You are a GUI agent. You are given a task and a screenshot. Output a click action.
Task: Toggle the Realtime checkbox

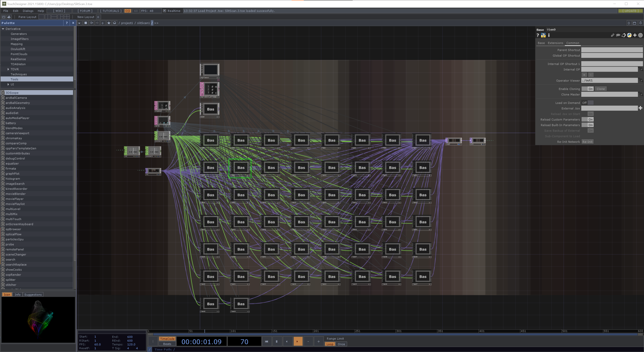165,11
